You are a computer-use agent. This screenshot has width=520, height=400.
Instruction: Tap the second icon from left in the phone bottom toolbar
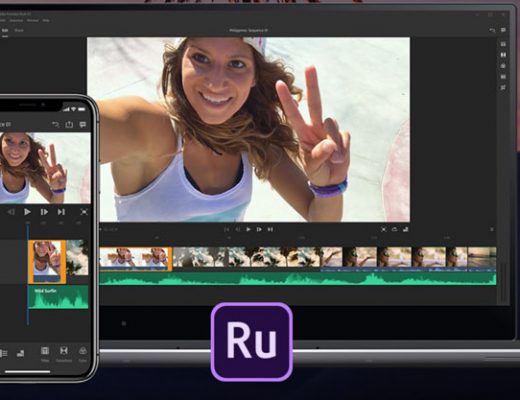tap(20, 353)
